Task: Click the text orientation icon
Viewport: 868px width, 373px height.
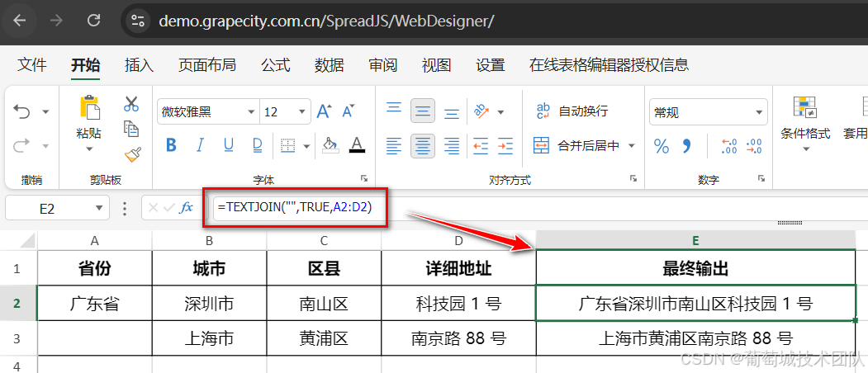Action: [481, 111]
